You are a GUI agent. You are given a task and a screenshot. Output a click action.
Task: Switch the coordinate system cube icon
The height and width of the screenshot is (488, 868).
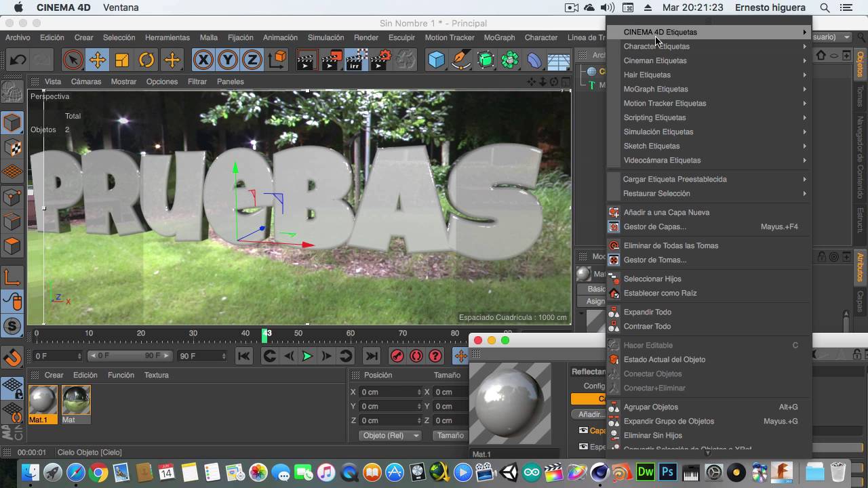click(x=277, y=60)
